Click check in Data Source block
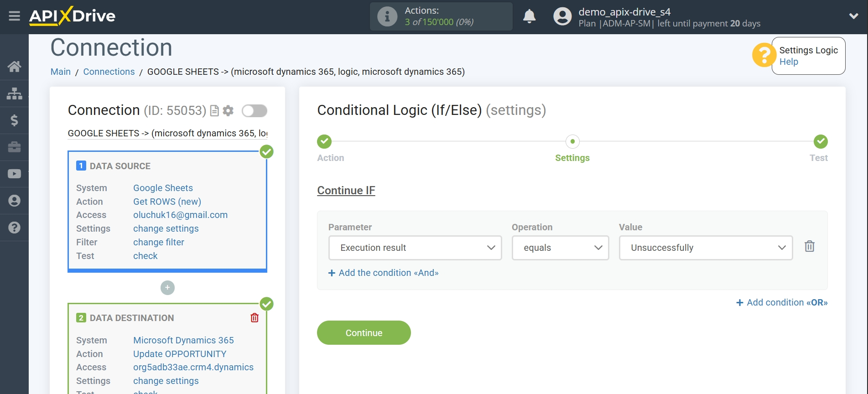 (x=145, y=256)
